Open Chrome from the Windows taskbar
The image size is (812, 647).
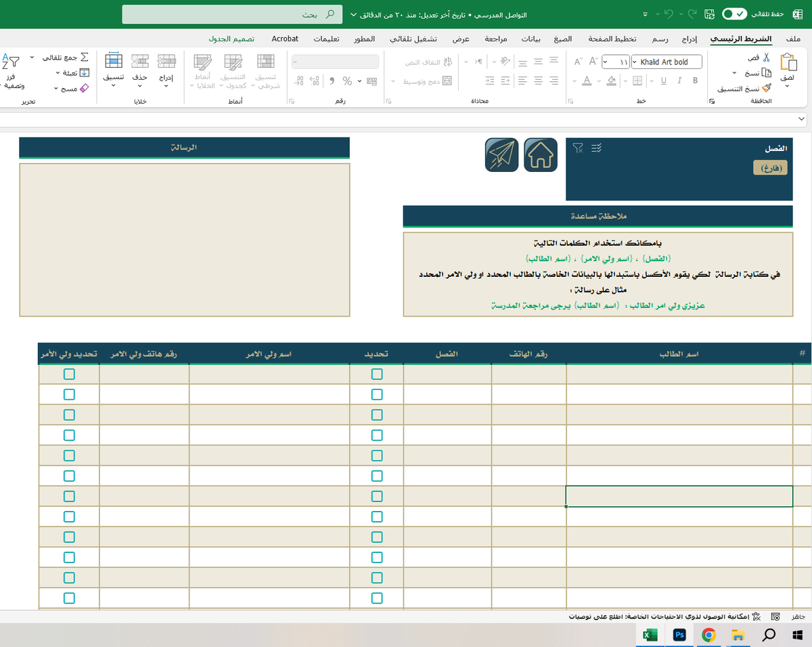click(708, 635)
